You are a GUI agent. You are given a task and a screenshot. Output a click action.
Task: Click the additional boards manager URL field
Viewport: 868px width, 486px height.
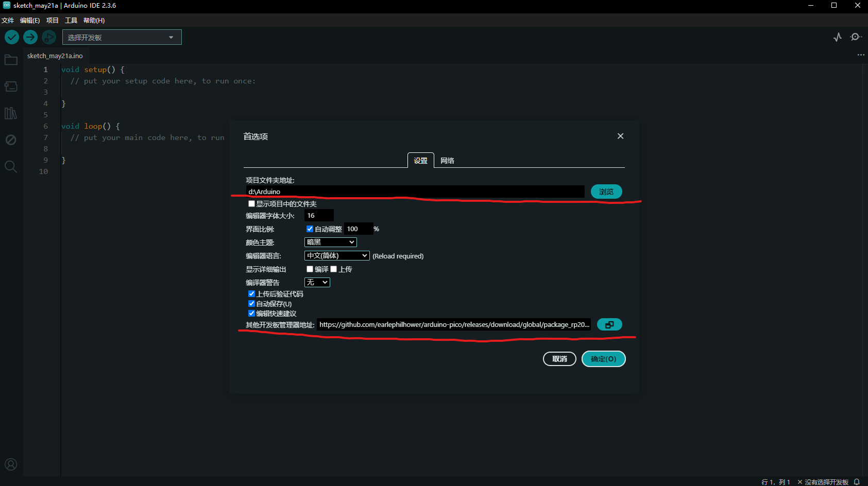tap(454, 324)
